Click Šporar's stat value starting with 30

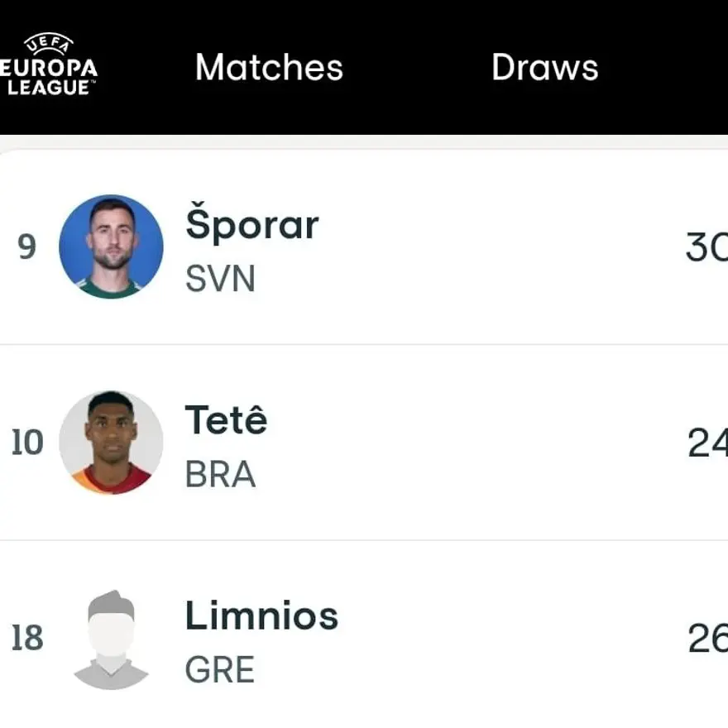point(706,247)
